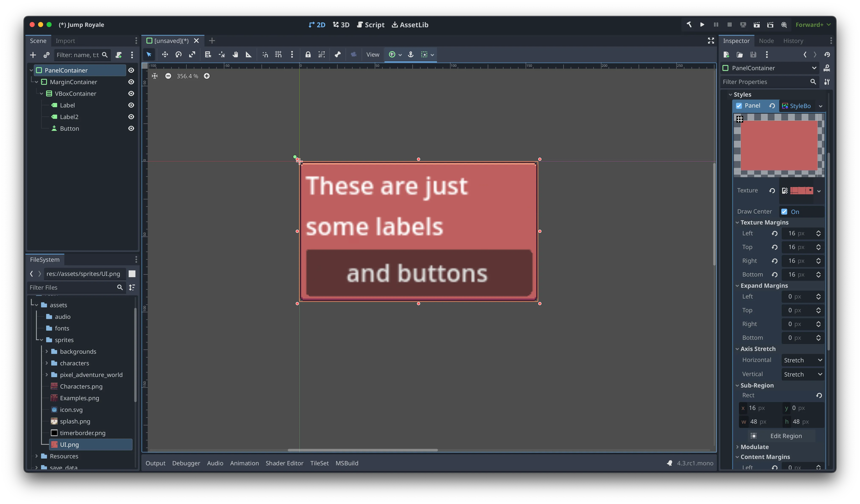Switch to the Node dock tab
This screenshot has width=860, height=504.
coord(766,41)
